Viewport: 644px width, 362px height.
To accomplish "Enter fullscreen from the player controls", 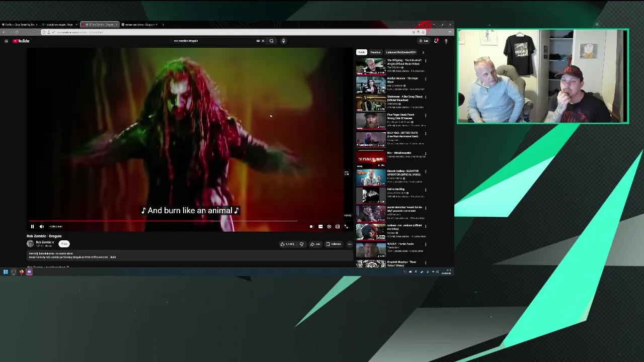I will pos(346,227).
